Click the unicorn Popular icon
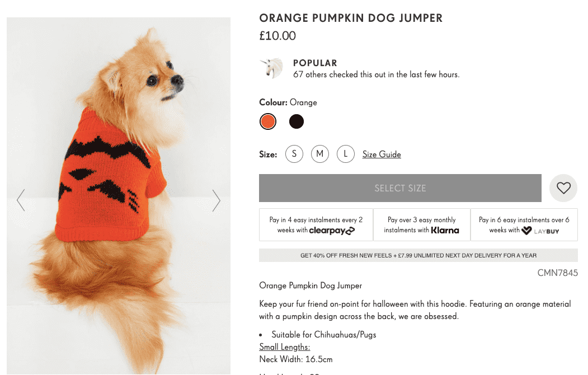This screenshot has width=588, height=375. (x=271, y=68)
